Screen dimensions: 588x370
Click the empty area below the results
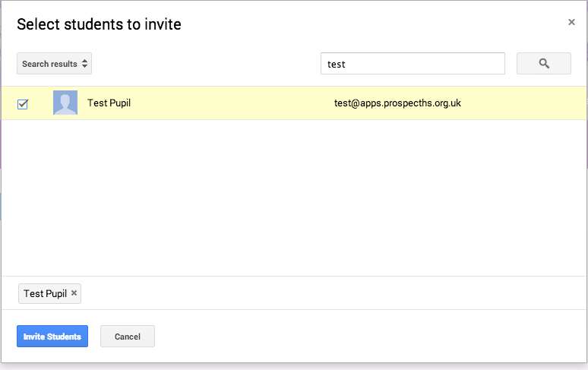[294, 198]
